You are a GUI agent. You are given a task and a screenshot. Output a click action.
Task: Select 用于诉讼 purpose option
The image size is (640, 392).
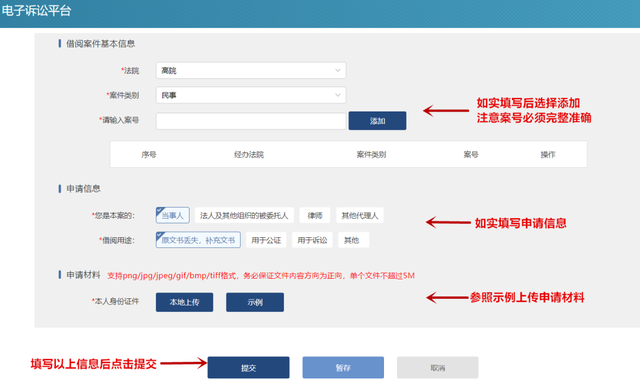click(x=312, y=240)
